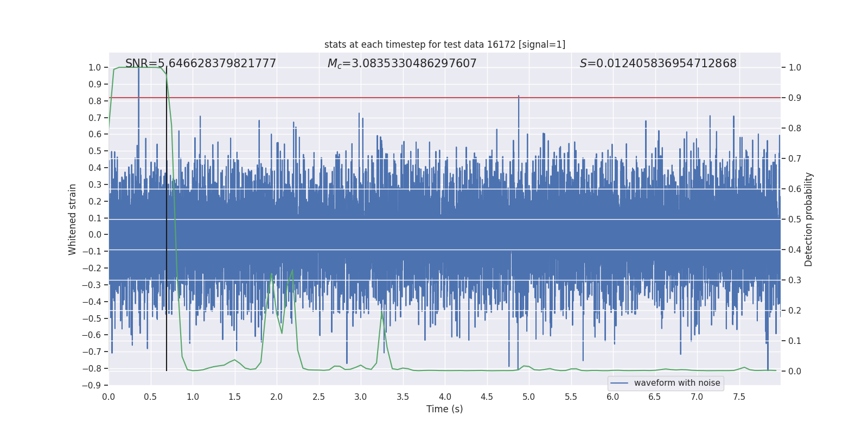Click the 0.9 tick on right probability axis
Viewport: 868px width, 434px height.
(x=795, y=98)
